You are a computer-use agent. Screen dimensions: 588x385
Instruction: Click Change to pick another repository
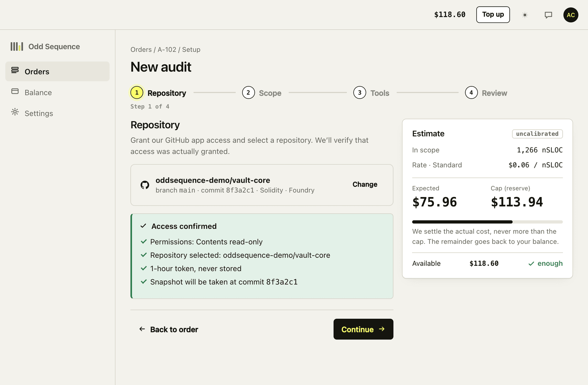(x=365, y=185)
